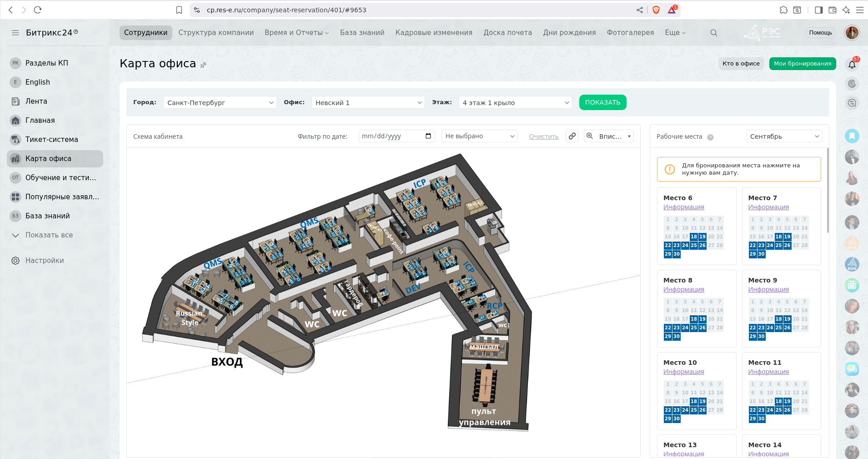The height and width of the screenshot is (459, 868).
Task: Click the Мои бронирования button
Action: click(802, 64)
